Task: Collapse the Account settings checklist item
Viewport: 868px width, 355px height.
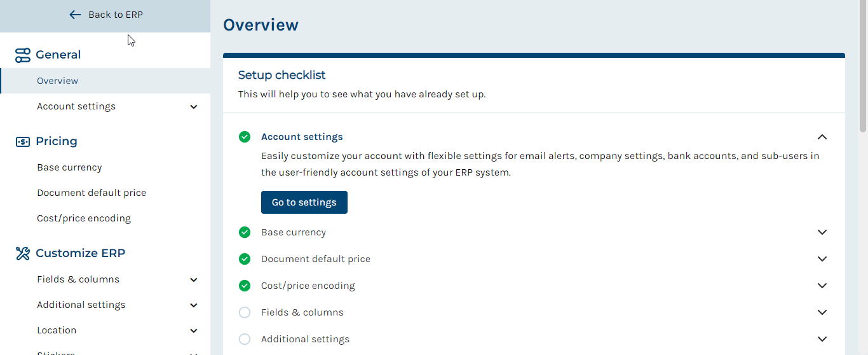Action: point(822,137)
